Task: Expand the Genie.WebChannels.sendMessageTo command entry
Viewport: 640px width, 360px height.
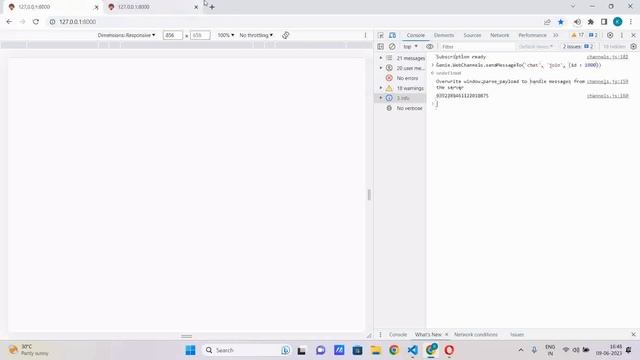Action: tap(433, 65)
